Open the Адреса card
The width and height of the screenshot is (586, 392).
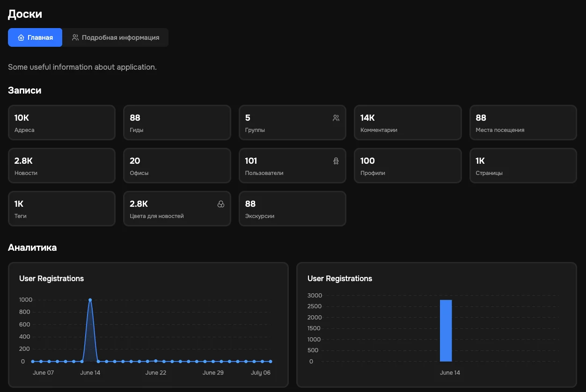[x=62, y=123]
